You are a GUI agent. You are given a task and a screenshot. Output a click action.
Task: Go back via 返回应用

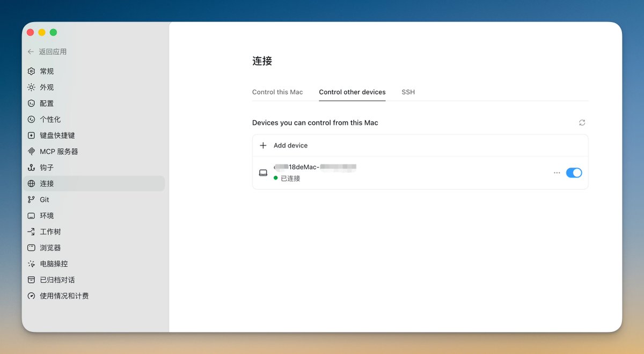[53, 52]
